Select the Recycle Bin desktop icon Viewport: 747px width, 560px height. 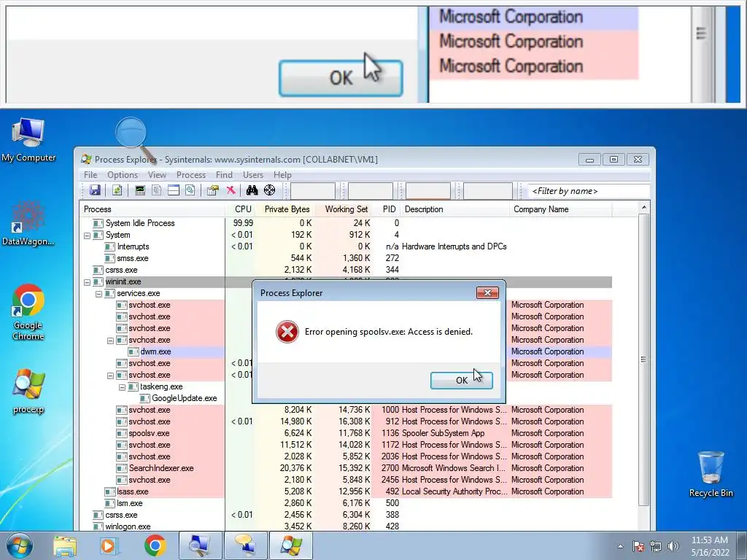[711, 474]
